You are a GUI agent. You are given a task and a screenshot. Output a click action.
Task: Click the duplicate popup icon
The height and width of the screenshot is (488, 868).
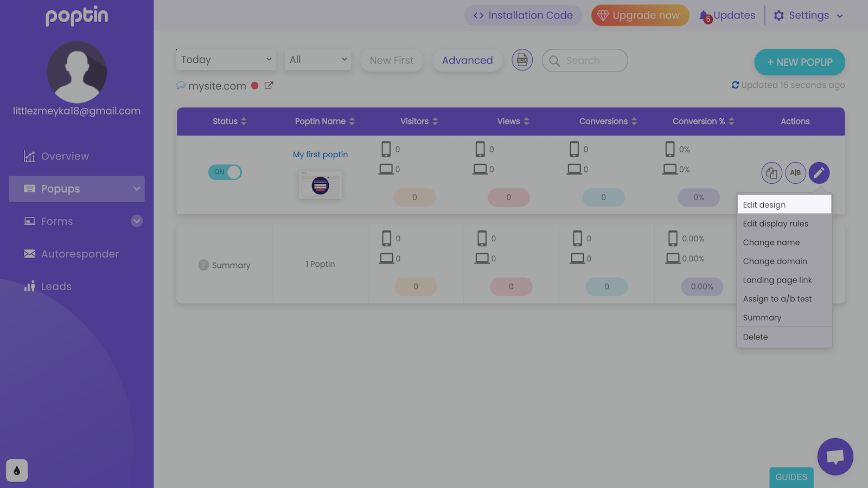771,173
